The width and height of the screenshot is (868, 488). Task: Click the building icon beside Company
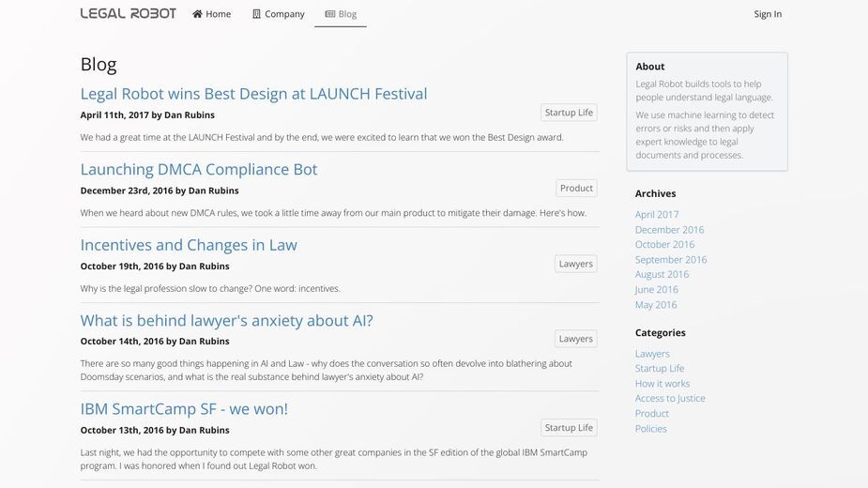point(256,14)
